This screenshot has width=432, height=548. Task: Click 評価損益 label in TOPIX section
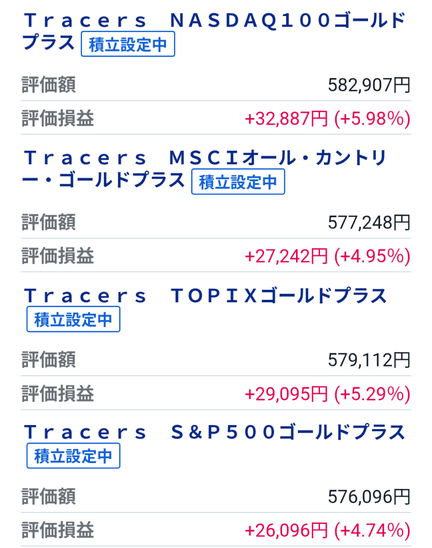pyautogui.click(x=58, y=394)
